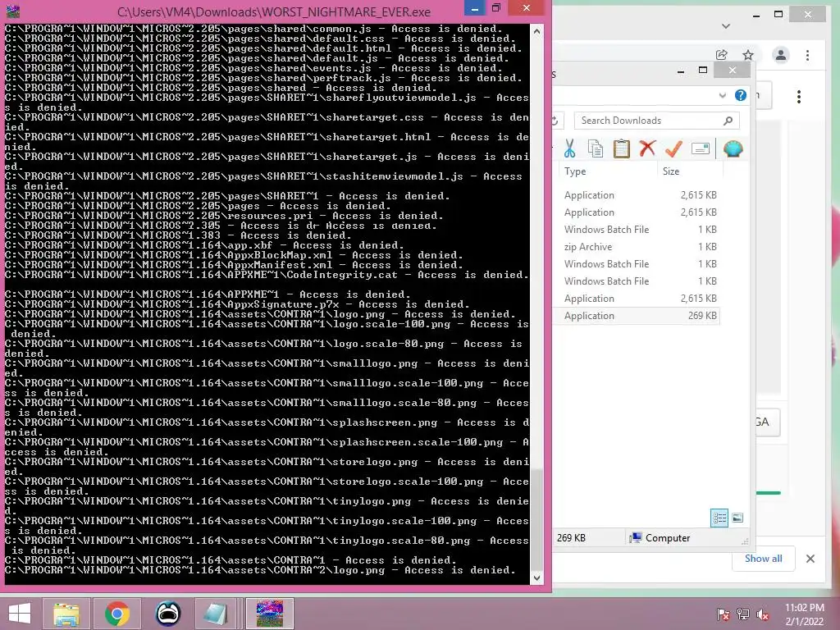Open the console window's title bar icon
Viewport: 840px width, 630px height.
click(x=12, y=11)
